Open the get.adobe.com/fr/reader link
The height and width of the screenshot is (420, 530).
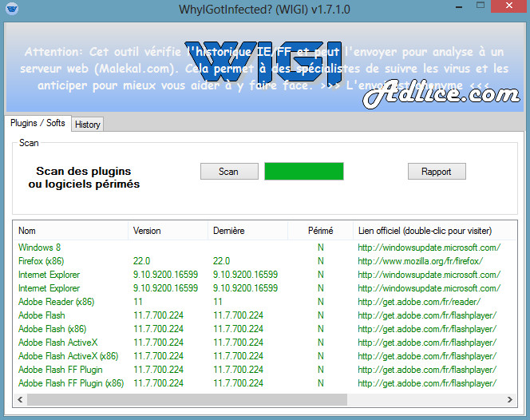[x=419, y=302]
